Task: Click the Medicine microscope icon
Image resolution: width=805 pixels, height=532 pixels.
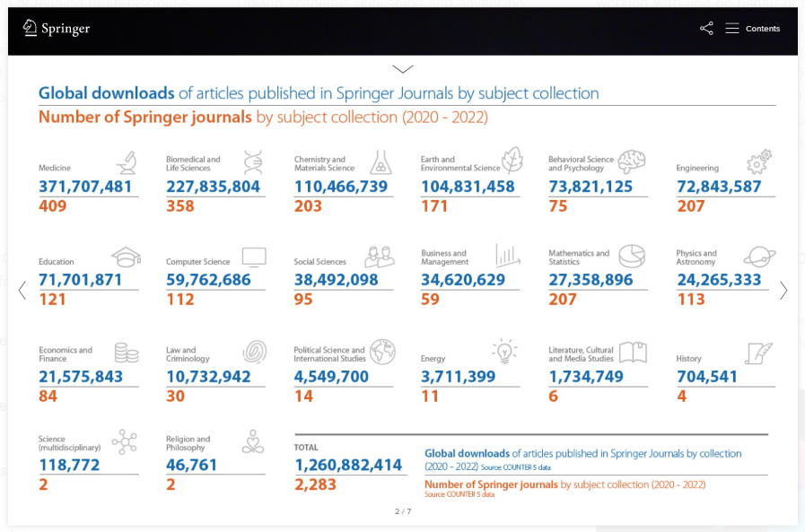Action: pyautogui.click(x=127, y=162)
